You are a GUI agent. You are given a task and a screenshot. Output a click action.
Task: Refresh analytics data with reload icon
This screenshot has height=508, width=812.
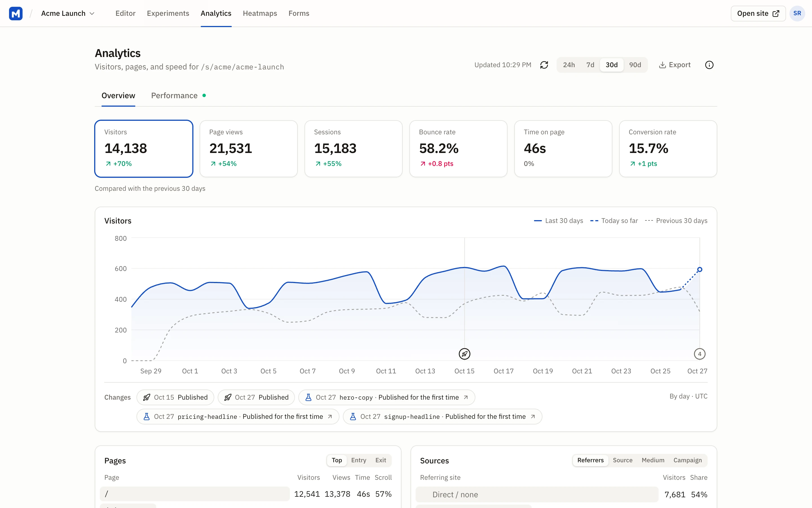544,65
